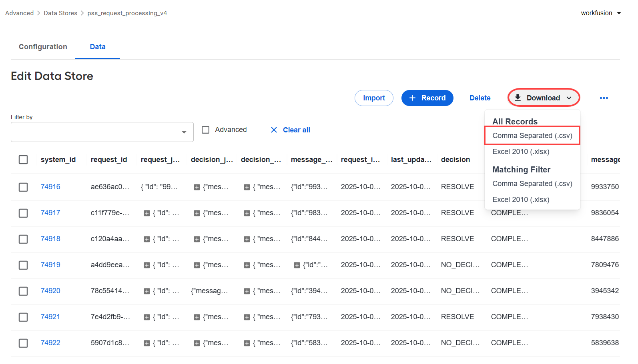Switch to the Configuration tab
Image resolution: width=638 pixels, height=364 pixels.
click(x=43, y=47)
